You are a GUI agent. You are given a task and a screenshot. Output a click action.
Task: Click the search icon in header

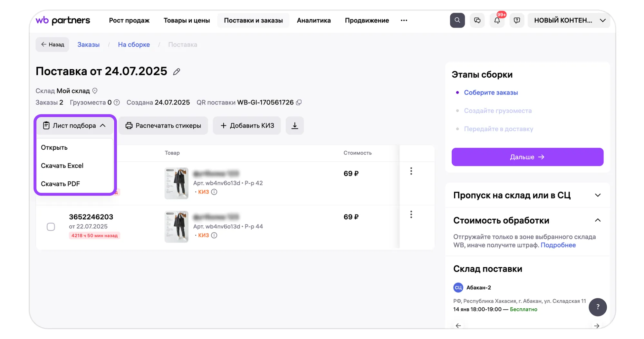(457, 20)
